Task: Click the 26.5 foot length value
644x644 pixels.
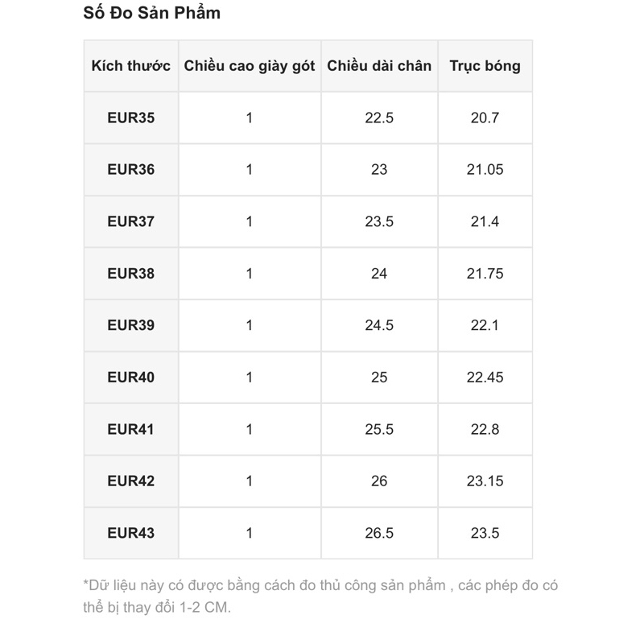Action: (379, 533)
